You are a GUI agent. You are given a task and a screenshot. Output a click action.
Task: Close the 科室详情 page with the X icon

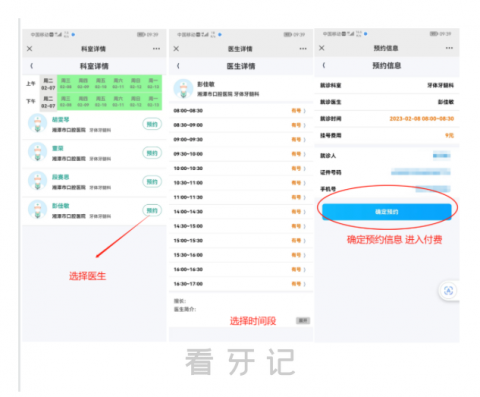pos(30,49)
